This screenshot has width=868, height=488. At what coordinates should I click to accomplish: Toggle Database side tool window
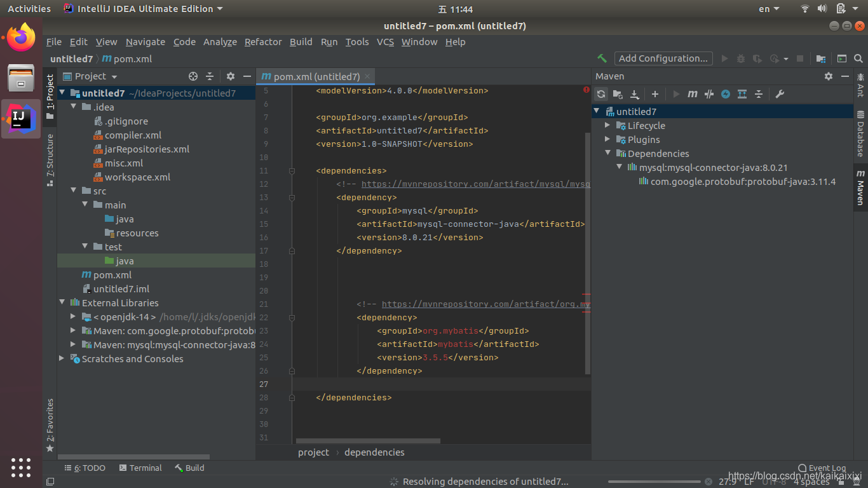coord(860,134)
